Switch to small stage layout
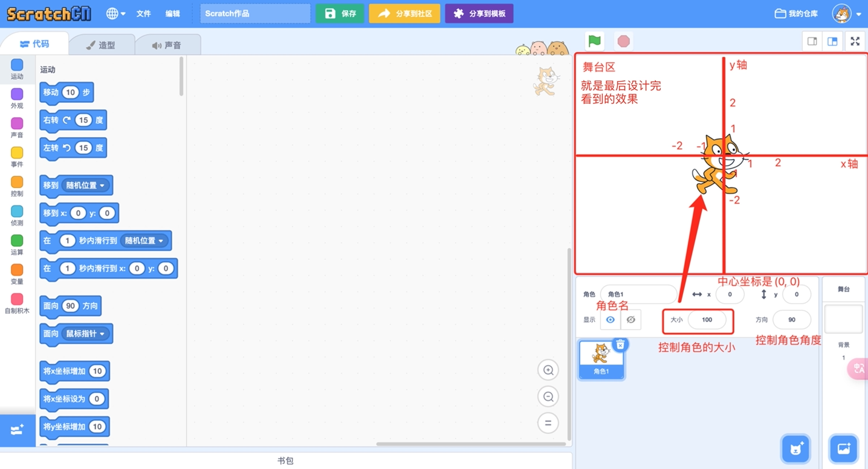 click(x=812, y=41)
